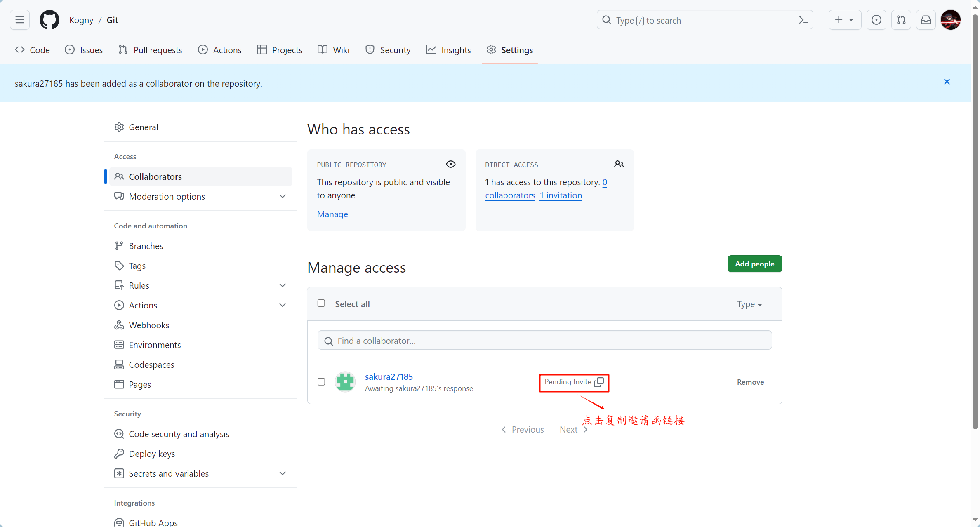Click Remove next to sakura27185
The width and height of the screenshot is (980, 527).
click(750, 381)
